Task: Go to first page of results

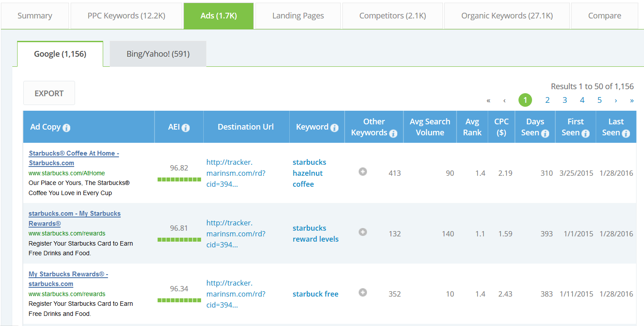Action: pyautogui.click(x=488, y=101)
